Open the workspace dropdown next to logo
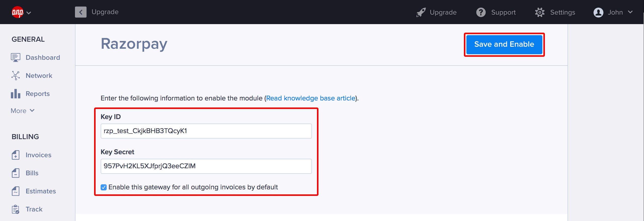The image size is (644, 221). pos(29,13)
